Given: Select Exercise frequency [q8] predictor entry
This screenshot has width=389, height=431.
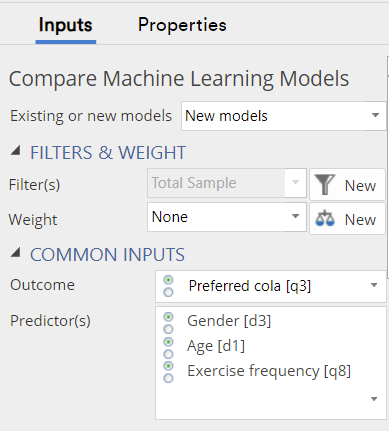Looking at the screenshot, I should (x=269, y=371).
